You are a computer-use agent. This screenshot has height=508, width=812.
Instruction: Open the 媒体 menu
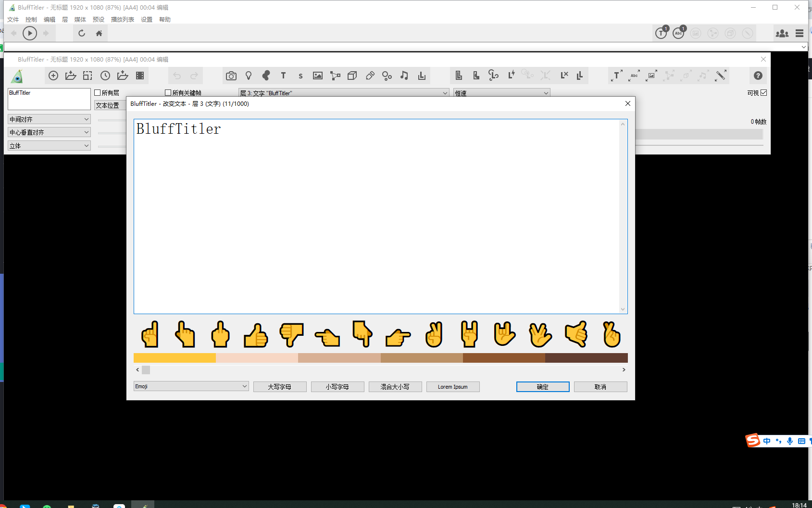(x=80, y=20)
